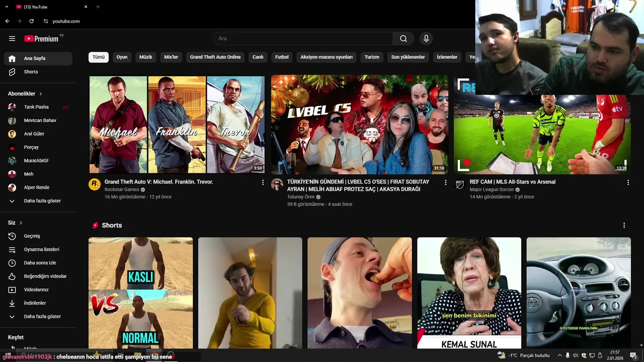644x362 pixels.
Task: Open Anıl Güler subscription channel
Action: pyautogui.click(x=38, y=134)
